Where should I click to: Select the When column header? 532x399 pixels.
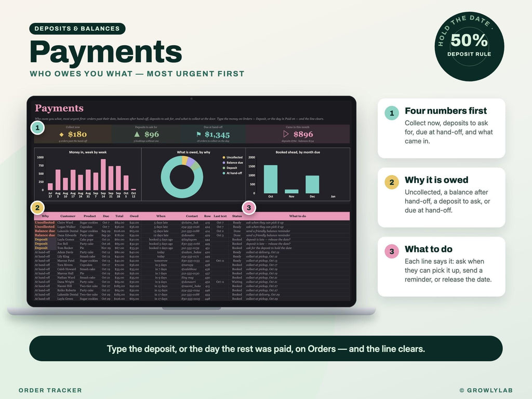[x=161, y=216]
